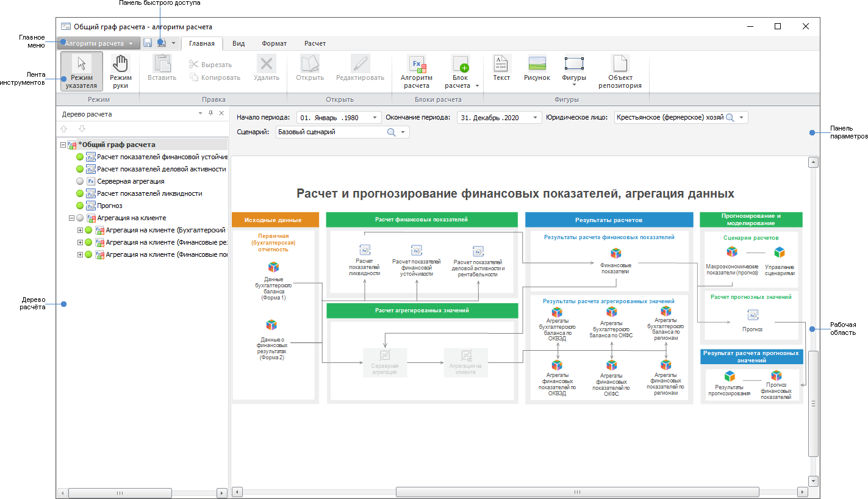The image size is (868, 499).
Task: Click the Сохранить icon in quick access toolbar
Action: [x=148, y=43]
